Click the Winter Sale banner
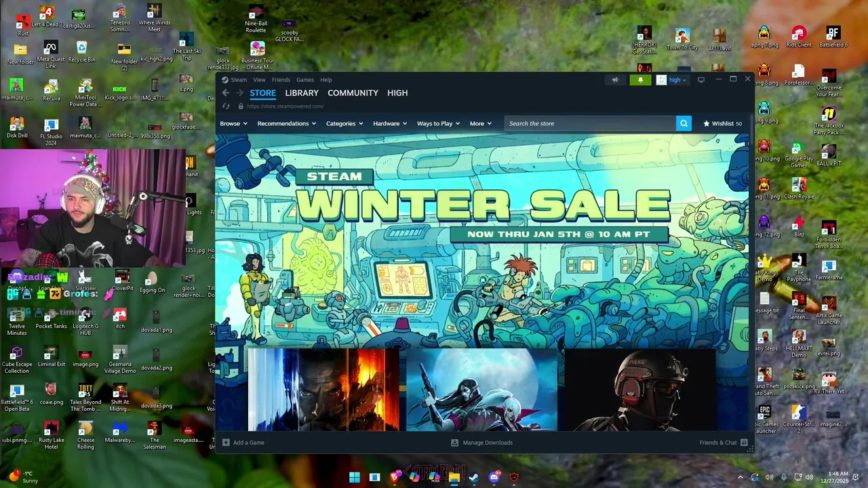This screenshot has width=868, height=488. point(482,241)
